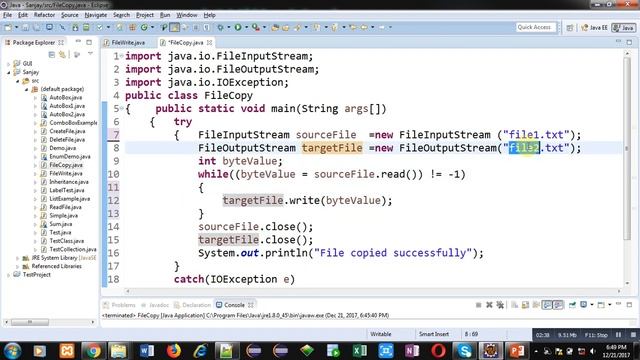This screenshot has height=360, width=640.
Task: Click the Run Last Tool external icon
Action: tap(256, 27)
